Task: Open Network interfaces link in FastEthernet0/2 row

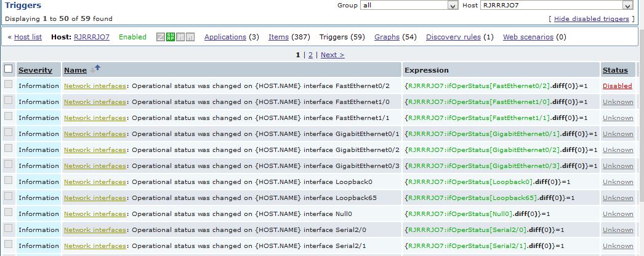Action: point(95,86)
